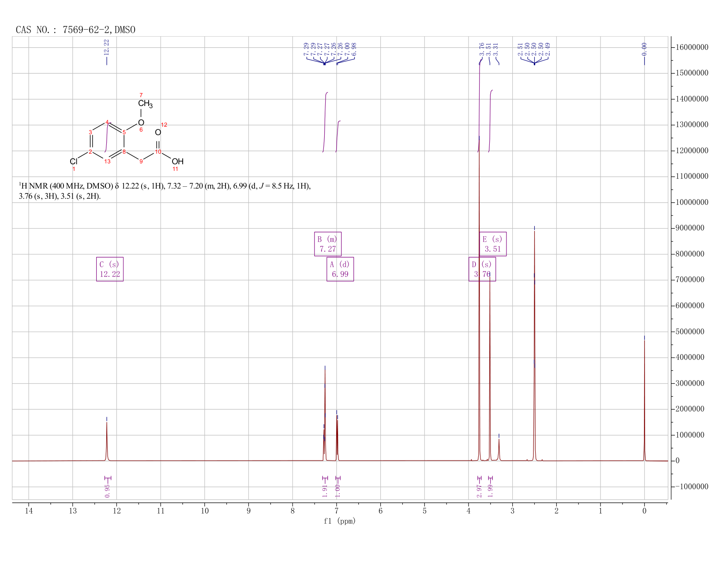Click the 0.95 integral value label
Screen dimensions: 728x563
[x=108, y=490]
